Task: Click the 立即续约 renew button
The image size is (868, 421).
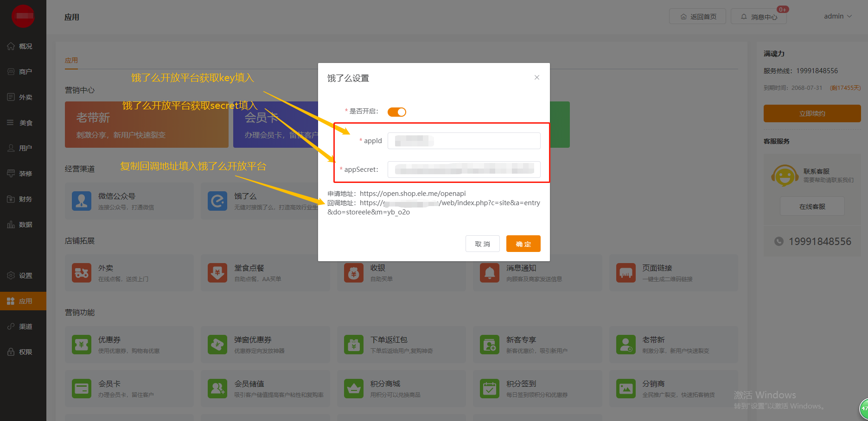Action: [x=812, y=113]
